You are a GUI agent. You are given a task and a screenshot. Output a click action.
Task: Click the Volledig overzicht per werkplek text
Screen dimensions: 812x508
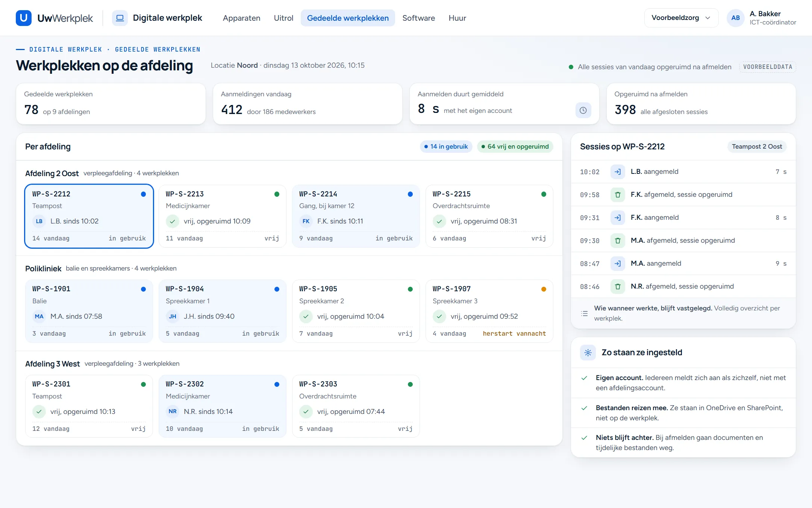(x=687, y=313)
